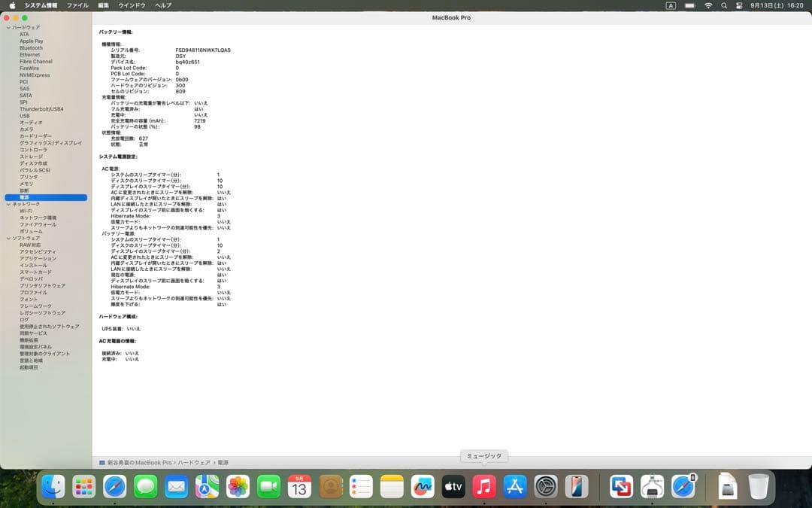Open Spotlight search in the menu bar
This screenshot has width=812, height=508.
(x=724, y=5)
